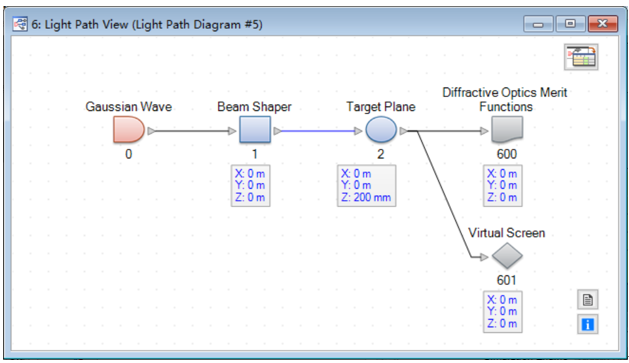The width and height of the screenshot is (629, 363).
Task: Select the Virtual Screen diamond detector icon
Action: pos(507,256)
